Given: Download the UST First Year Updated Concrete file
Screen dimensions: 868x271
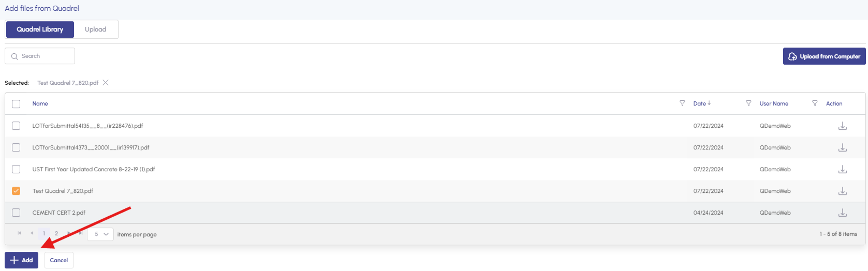Looking at the screenshot, I should 842,169.
